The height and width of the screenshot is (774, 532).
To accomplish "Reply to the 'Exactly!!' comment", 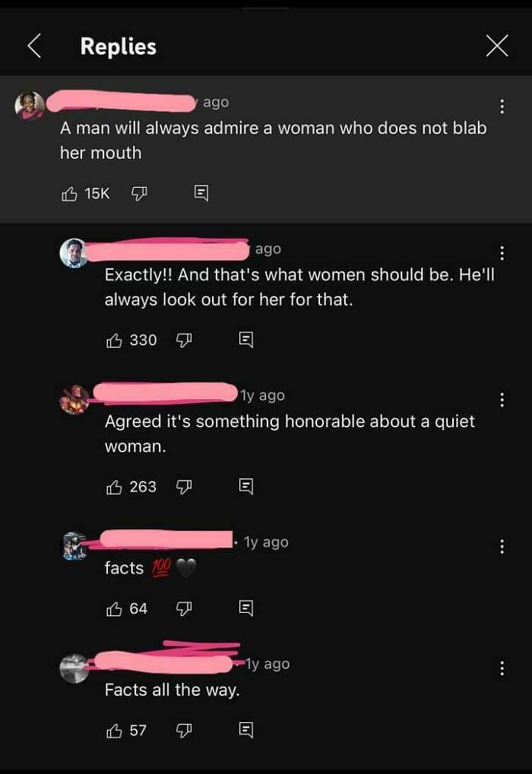I will coord(245,340).
